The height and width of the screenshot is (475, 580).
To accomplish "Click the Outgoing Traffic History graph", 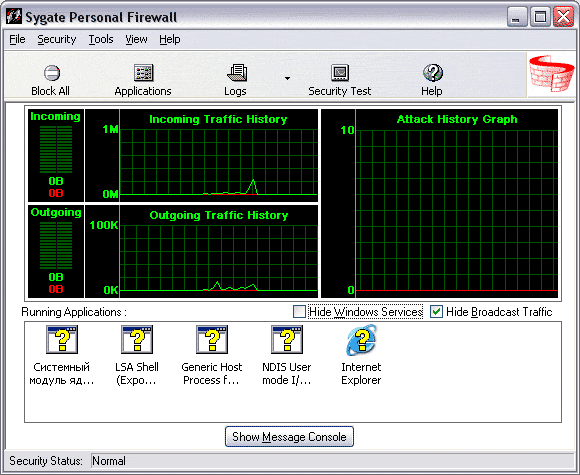I will coord(202,252).
